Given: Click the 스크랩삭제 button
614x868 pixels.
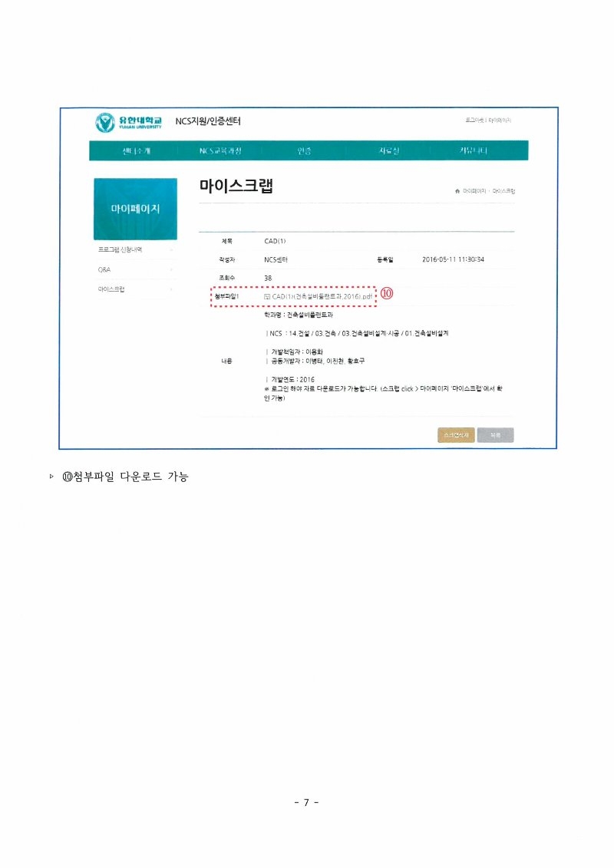Looking at the screenshot, I should coord(456,436).
